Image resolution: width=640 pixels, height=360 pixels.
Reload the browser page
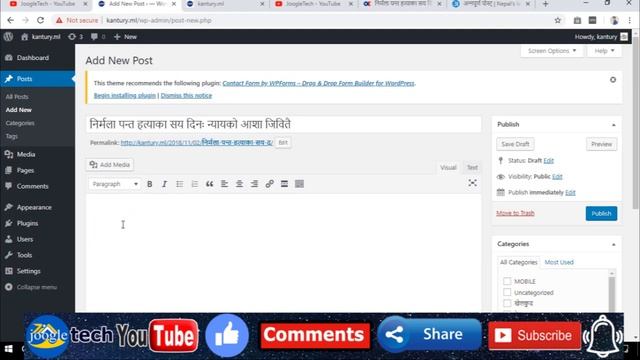point(40,20)
